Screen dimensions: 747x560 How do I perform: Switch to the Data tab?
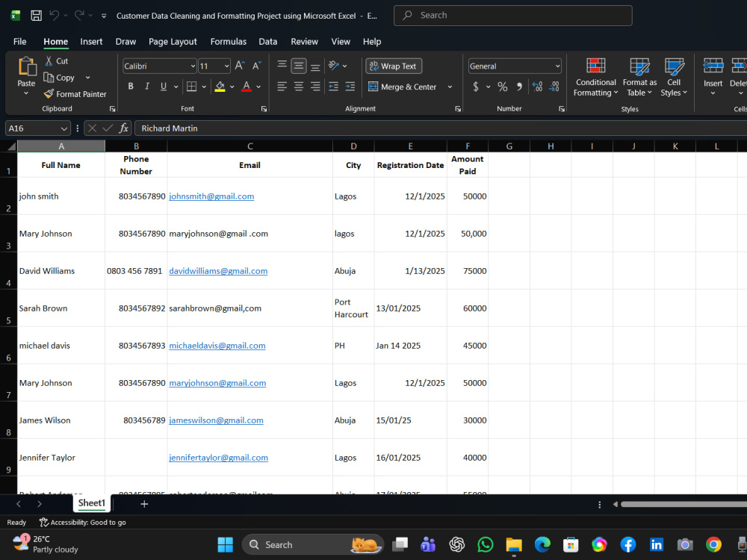tap(267, 41)
